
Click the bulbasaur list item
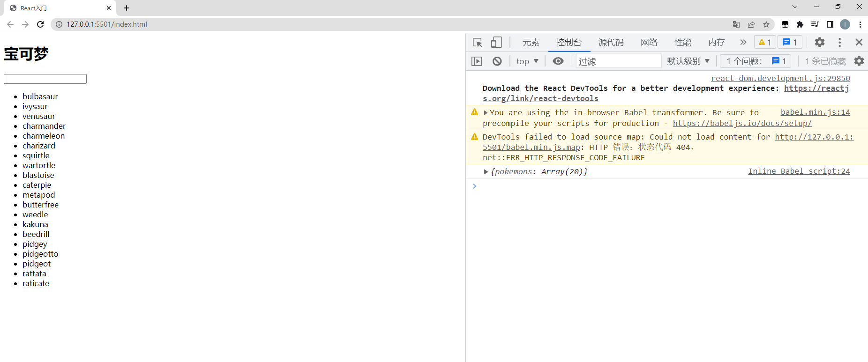[40, 96]
